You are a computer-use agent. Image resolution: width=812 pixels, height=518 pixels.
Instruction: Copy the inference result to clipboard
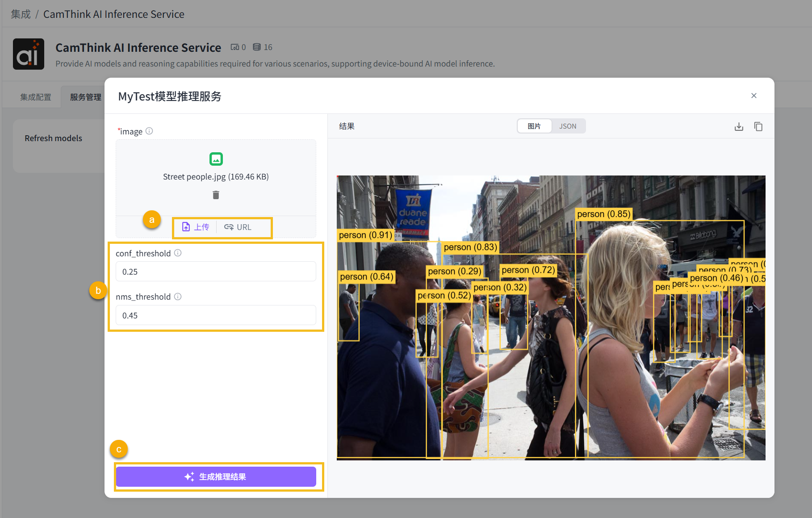point(758,127)
